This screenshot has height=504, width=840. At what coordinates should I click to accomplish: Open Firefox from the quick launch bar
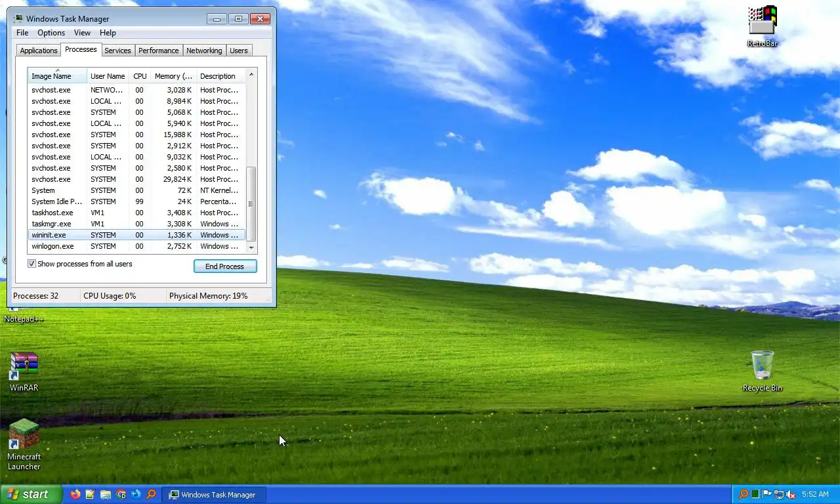(75, 494)
